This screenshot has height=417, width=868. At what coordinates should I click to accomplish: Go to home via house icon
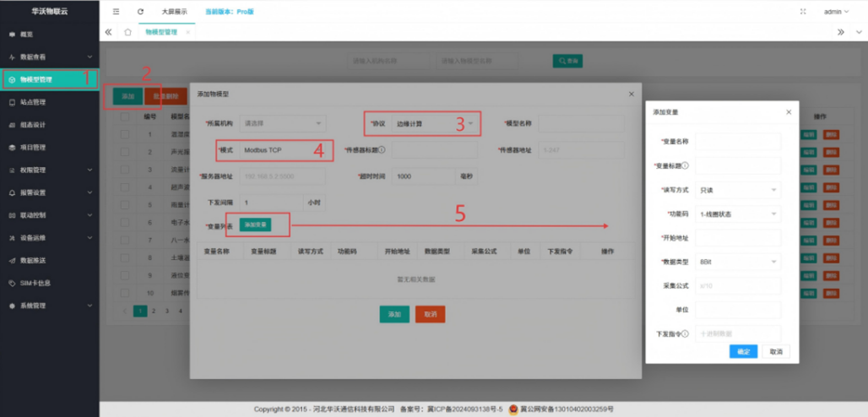[x=127, y=32]
